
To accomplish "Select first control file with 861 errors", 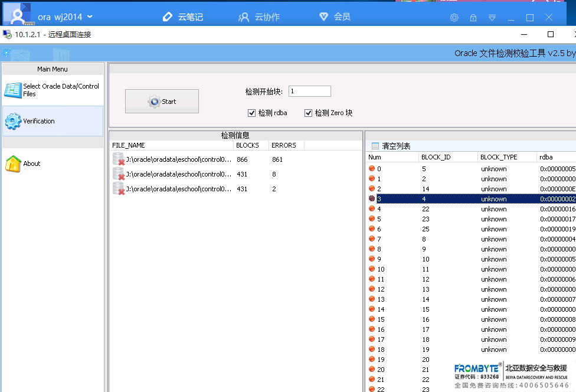I will 177,159.
